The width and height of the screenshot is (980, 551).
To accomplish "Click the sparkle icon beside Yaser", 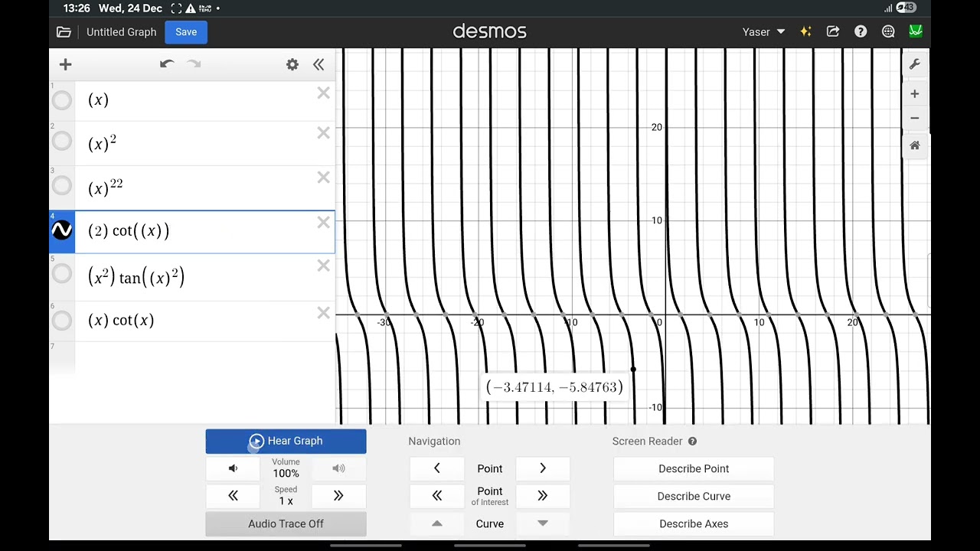I will (x=805, y=32).
